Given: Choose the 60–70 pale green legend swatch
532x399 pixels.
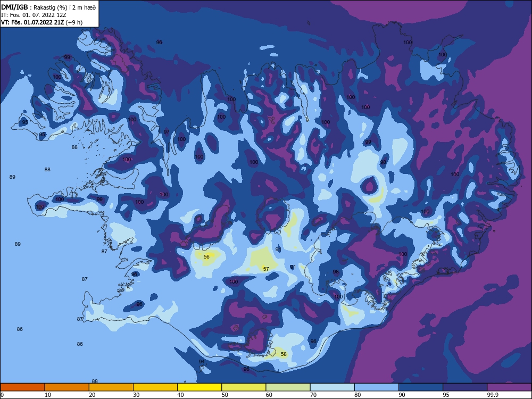Looking at the screenshot, I should [x=288, y=387].
